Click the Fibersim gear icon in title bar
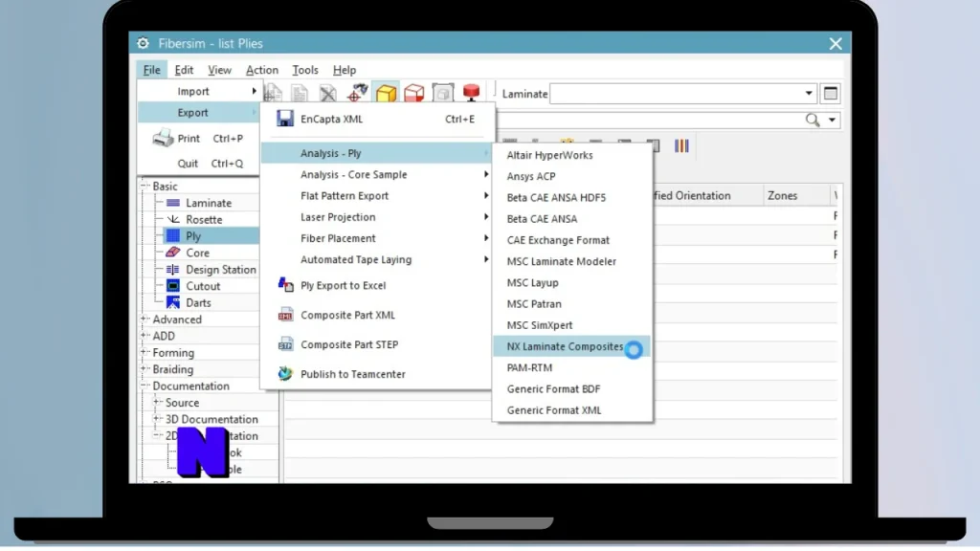Viewport: 980px width, 551px height. click(144, 43)
